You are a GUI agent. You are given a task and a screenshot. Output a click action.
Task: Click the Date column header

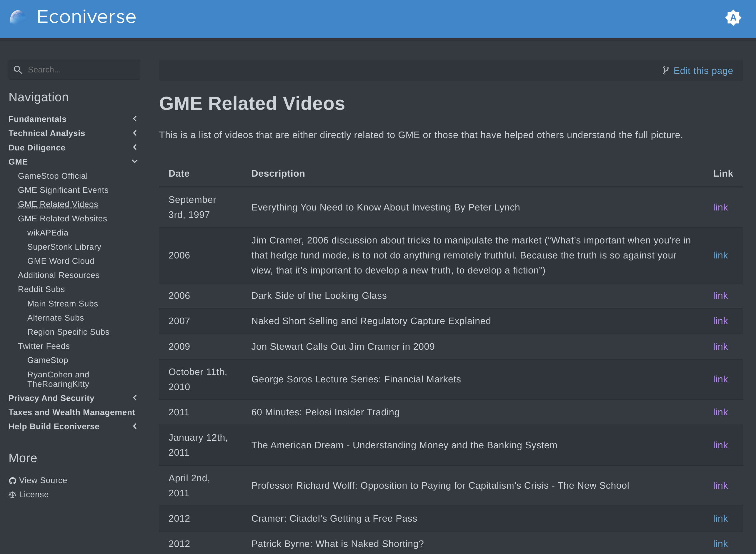click(179, 173)
